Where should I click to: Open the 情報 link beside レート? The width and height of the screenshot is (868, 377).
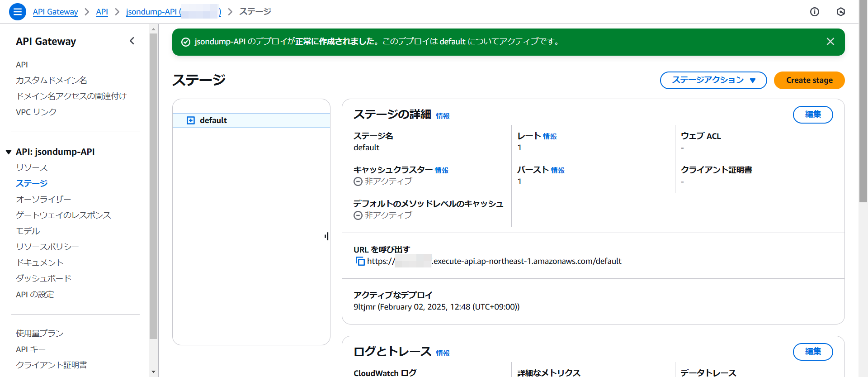[x=549, y=136]
